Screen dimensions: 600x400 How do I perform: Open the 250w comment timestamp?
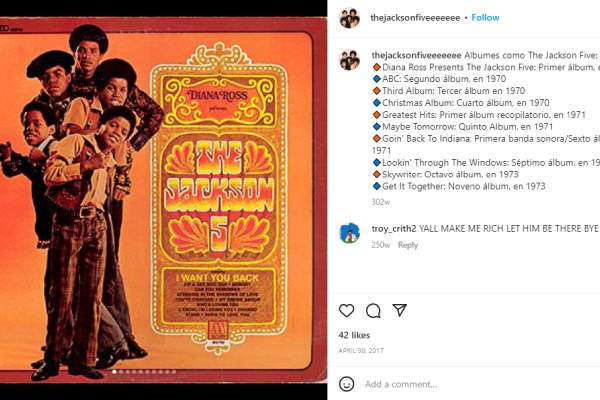[381, 245]
